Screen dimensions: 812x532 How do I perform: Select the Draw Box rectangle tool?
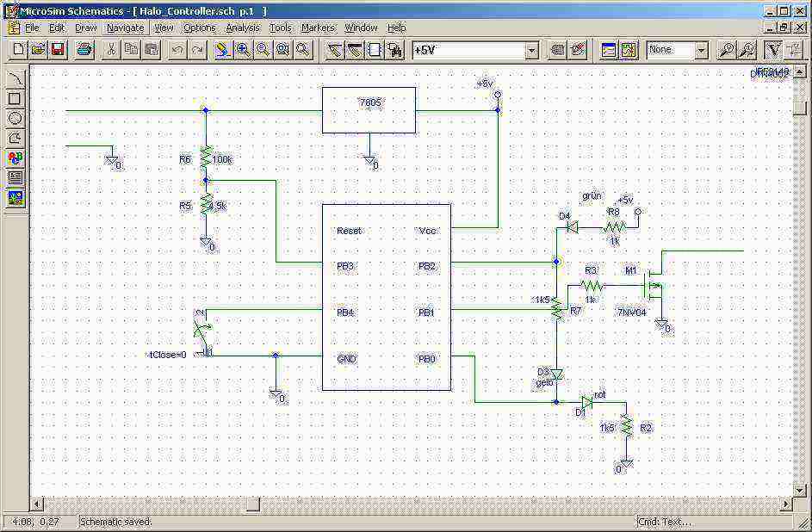click(15, 98)
